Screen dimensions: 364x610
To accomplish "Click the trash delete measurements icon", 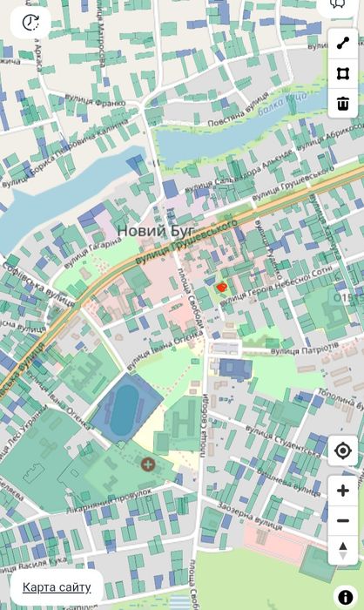I will (343, 104).
